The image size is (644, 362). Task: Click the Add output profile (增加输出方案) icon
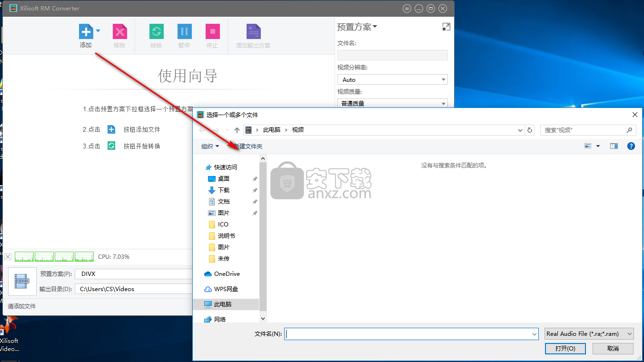[253, 31]
